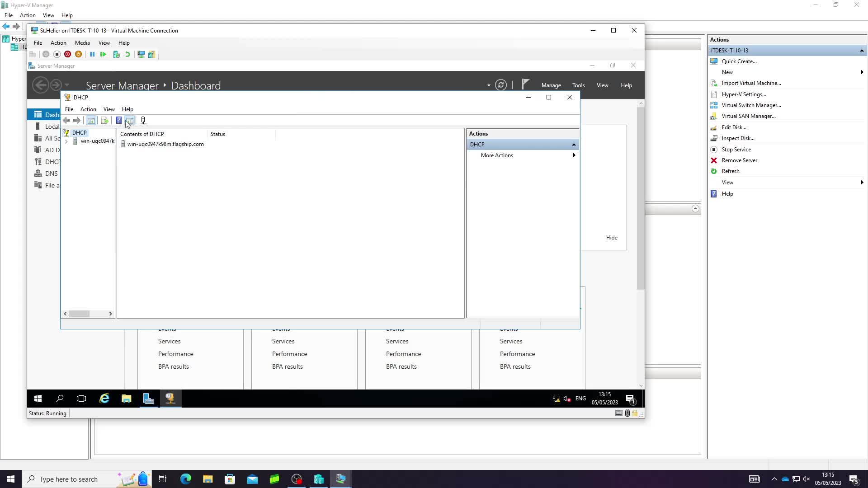Click the DHCP forward navigation icon
This screenshot has height=488, width=868.
pyautogui.click(x=76, y=121)
